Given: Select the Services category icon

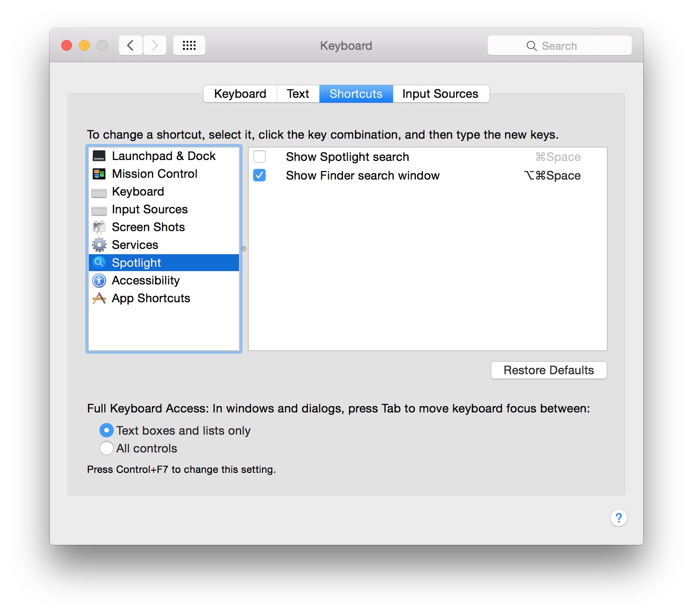Looking at the screenshot, I should point(99,245).
